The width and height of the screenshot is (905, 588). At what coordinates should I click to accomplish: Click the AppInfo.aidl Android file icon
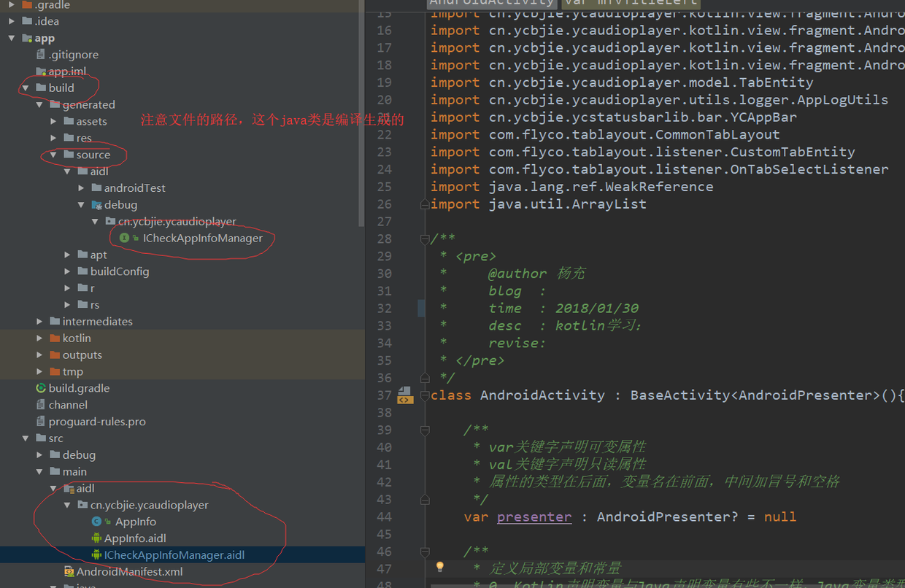96,538
